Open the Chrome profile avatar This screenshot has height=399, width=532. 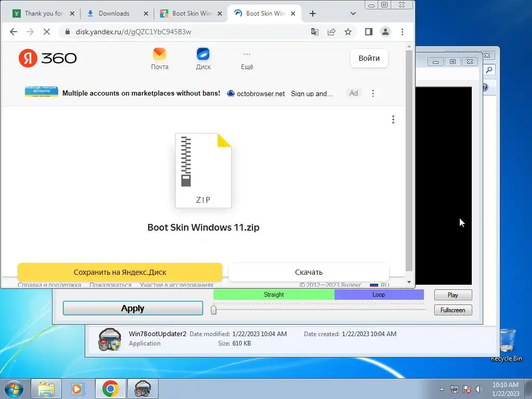coord(385,32)
